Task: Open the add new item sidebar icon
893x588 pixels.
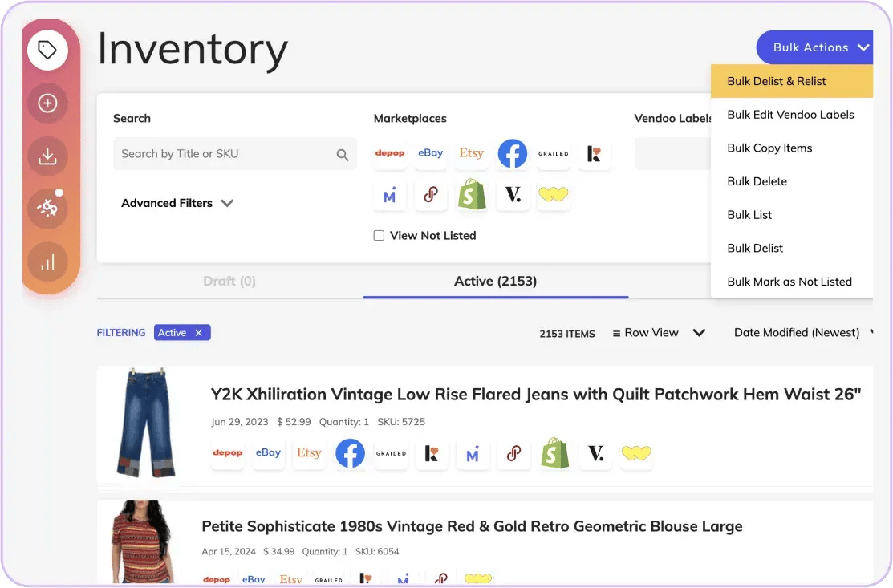Action: pos(47,103)
